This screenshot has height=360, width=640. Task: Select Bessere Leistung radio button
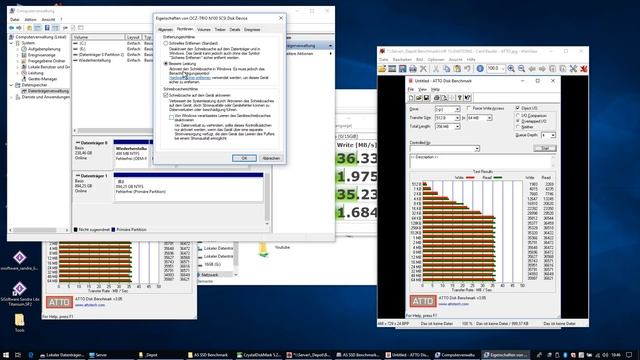click(166, 64)
